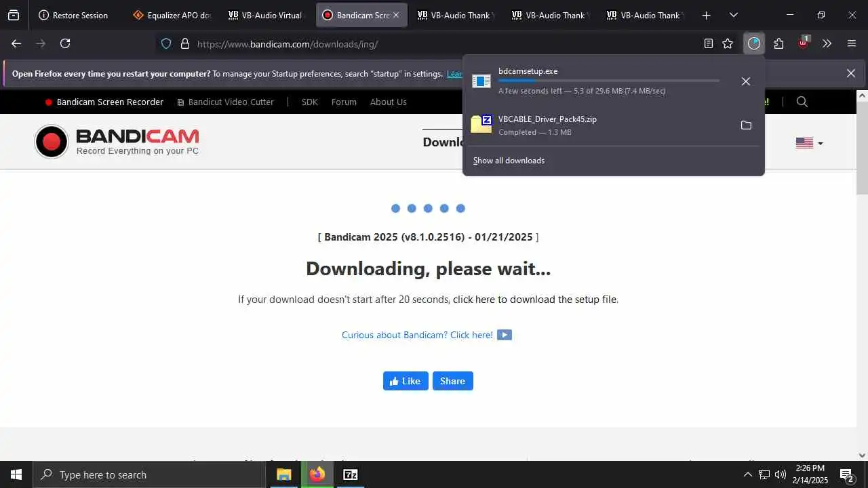List all tabs dropdown arrow
Screen dimensions: 868x488
tap(733, 15)
